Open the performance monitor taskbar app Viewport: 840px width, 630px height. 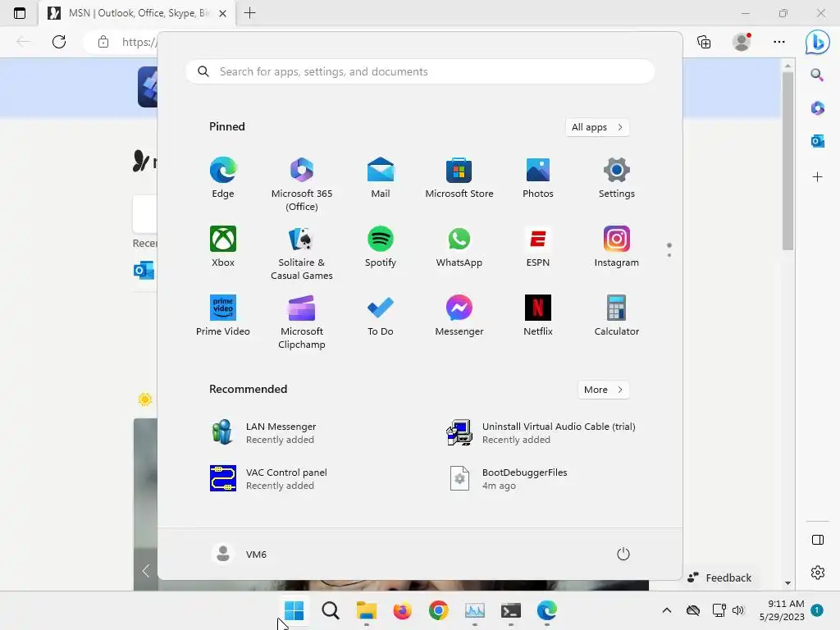(x=475, y=610)
